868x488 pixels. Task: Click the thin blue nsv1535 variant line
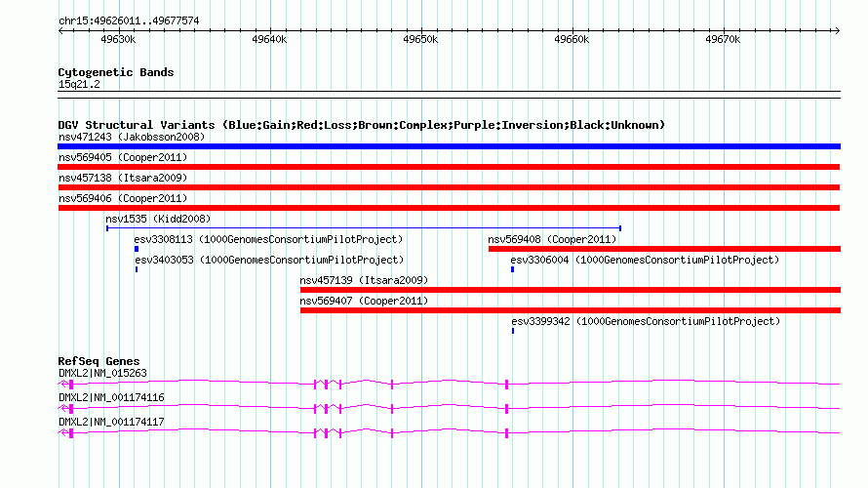(x=364, y=228)
